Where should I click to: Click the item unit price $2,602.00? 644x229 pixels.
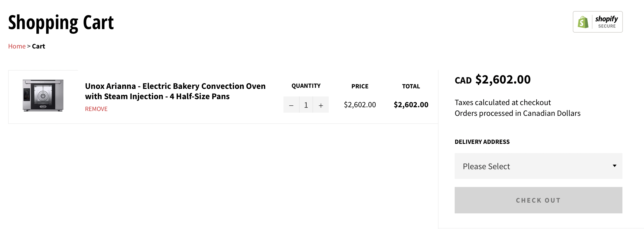(360, 105)
